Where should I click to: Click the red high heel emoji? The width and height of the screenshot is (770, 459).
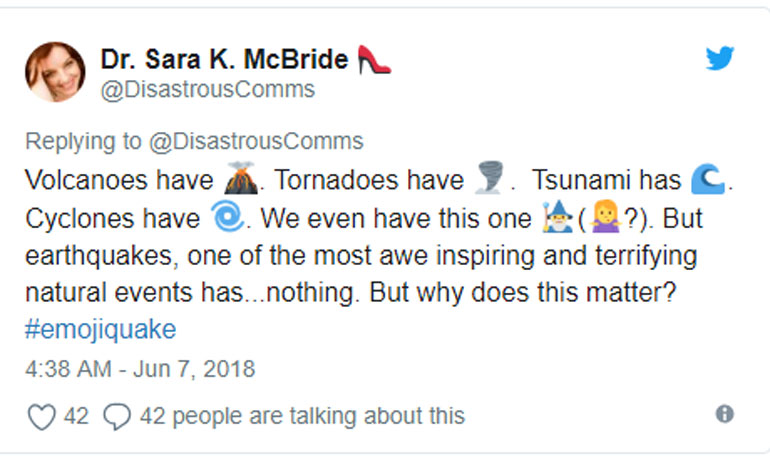click(x=374, y=60)
